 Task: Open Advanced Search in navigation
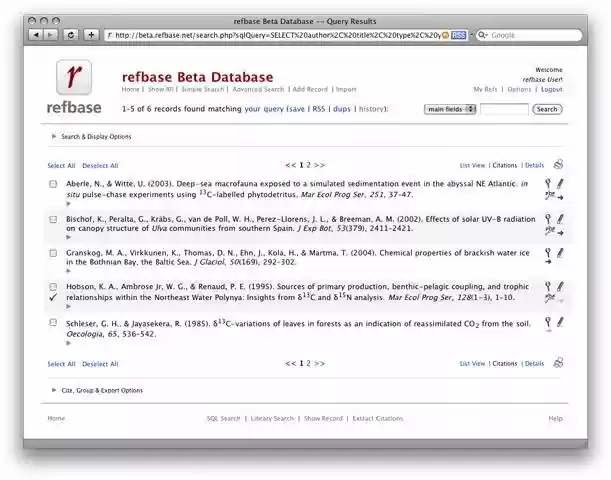coord(258,89)
